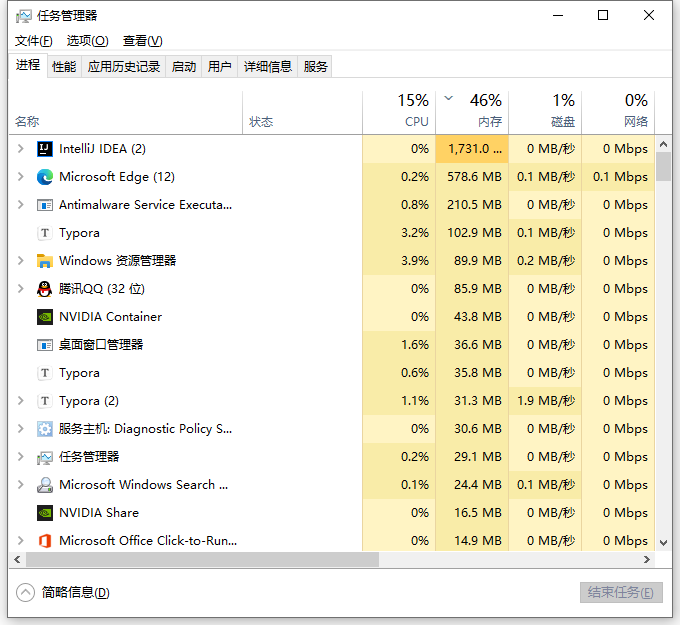
Task: Switch to the 性能 tab
Action: (64, 67)
